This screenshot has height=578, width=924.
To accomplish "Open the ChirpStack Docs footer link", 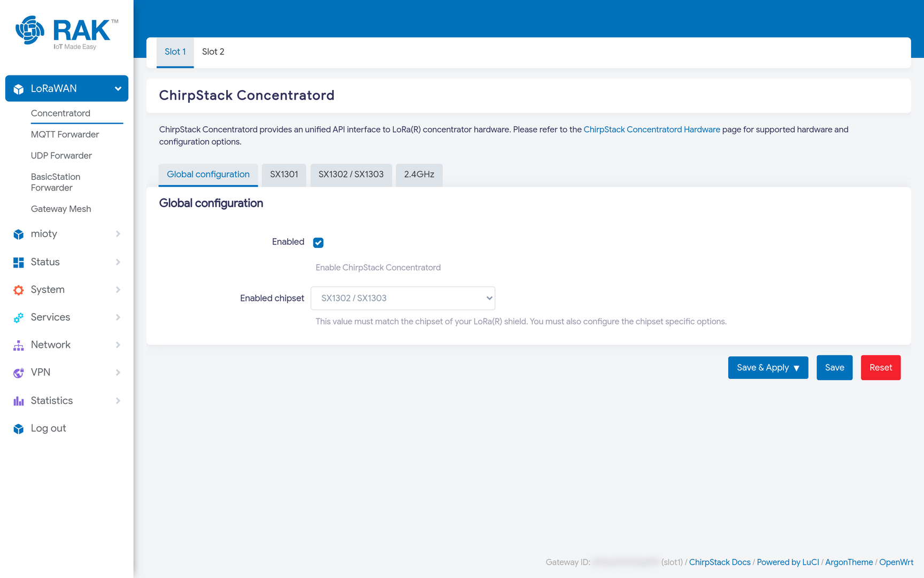I will click(x=720, y=562).
